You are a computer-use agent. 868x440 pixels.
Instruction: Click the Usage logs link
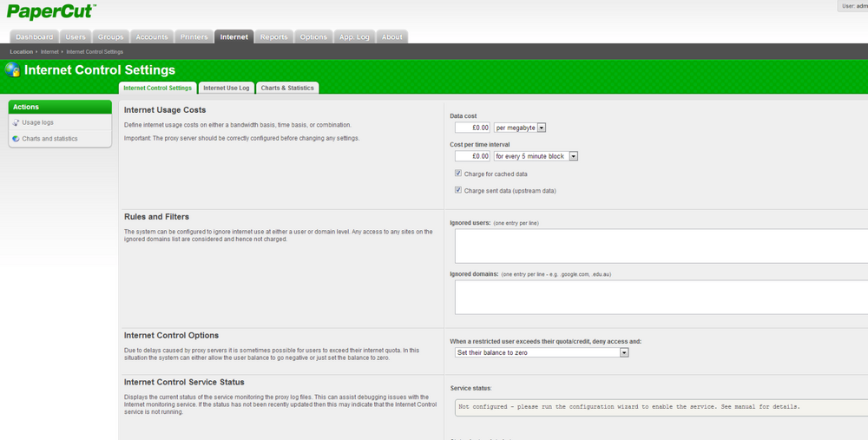pos(37,122)
